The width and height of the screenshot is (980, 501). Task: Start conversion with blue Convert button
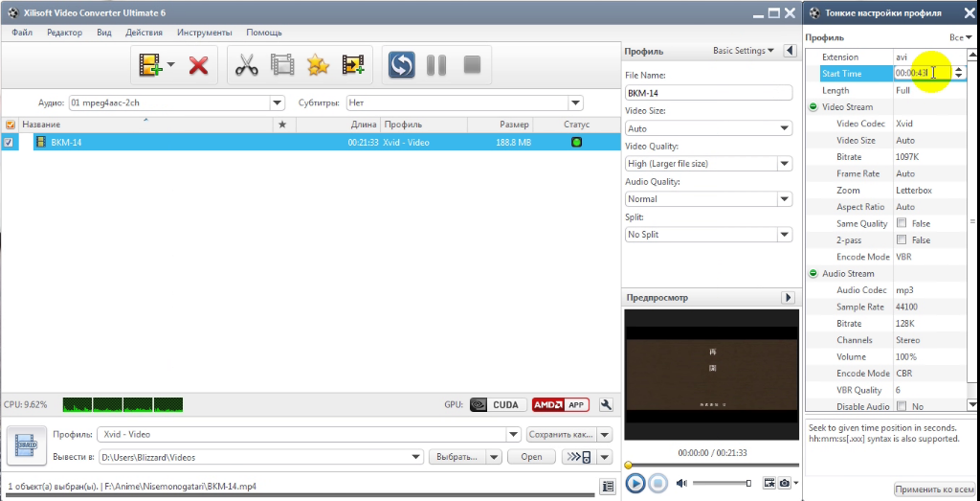click(x=401, y=64)
